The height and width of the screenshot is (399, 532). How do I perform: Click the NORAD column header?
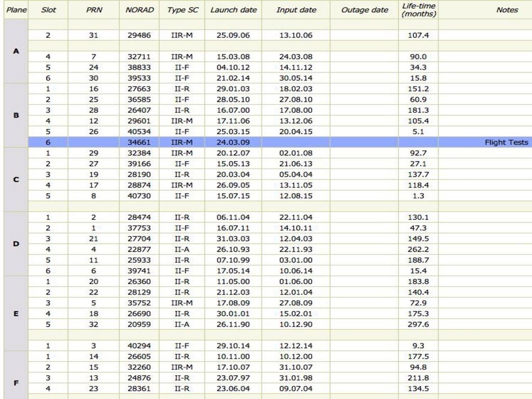(139, 10)
